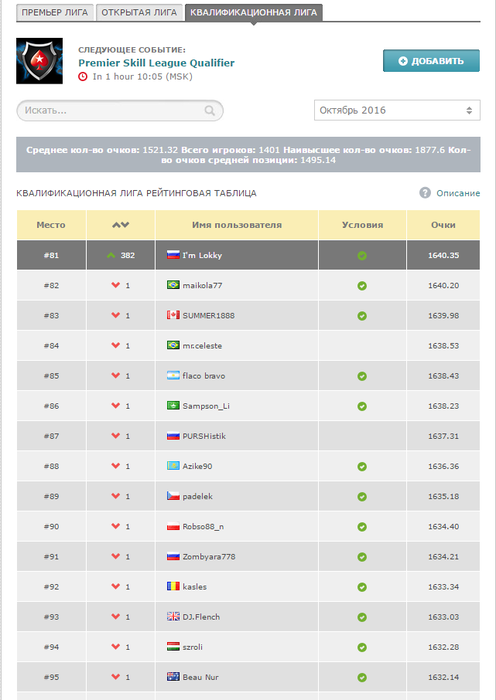This screenshot has width=496, height=700.
Task: Click the question mark help icon
Action: (425, 193)
